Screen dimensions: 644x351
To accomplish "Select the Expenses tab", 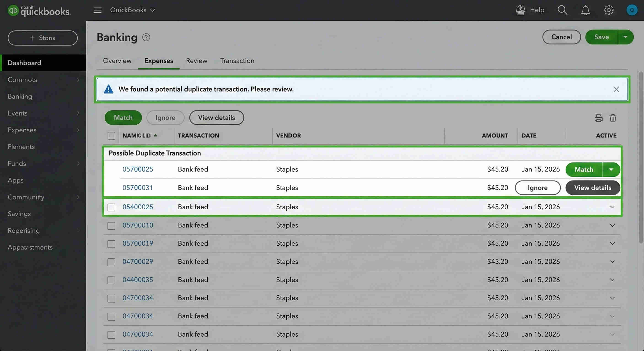I will pyautogui.click(x=158, y=61).
